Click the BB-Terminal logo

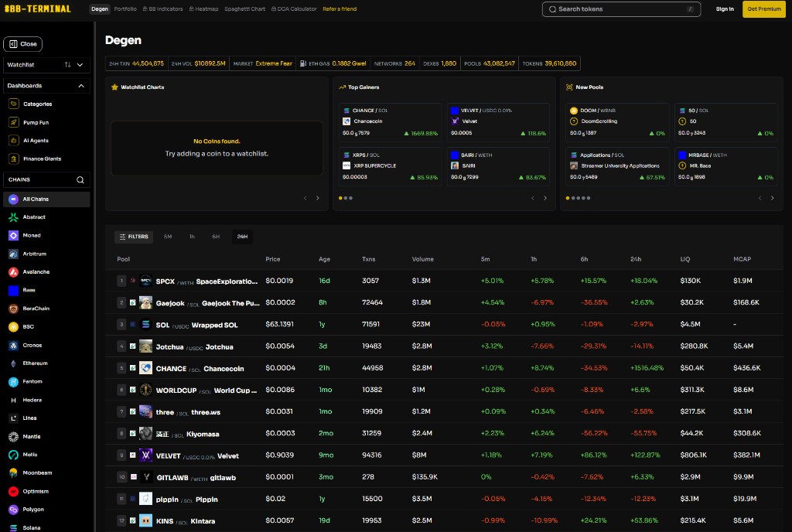pyautogui.click(x=37, y=9)
